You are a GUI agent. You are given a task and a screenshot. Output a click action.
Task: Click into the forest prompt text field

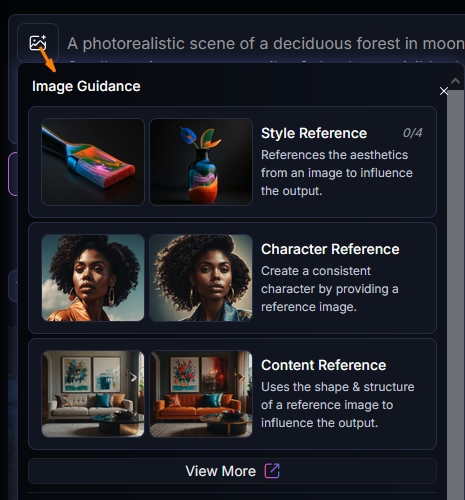266,44
